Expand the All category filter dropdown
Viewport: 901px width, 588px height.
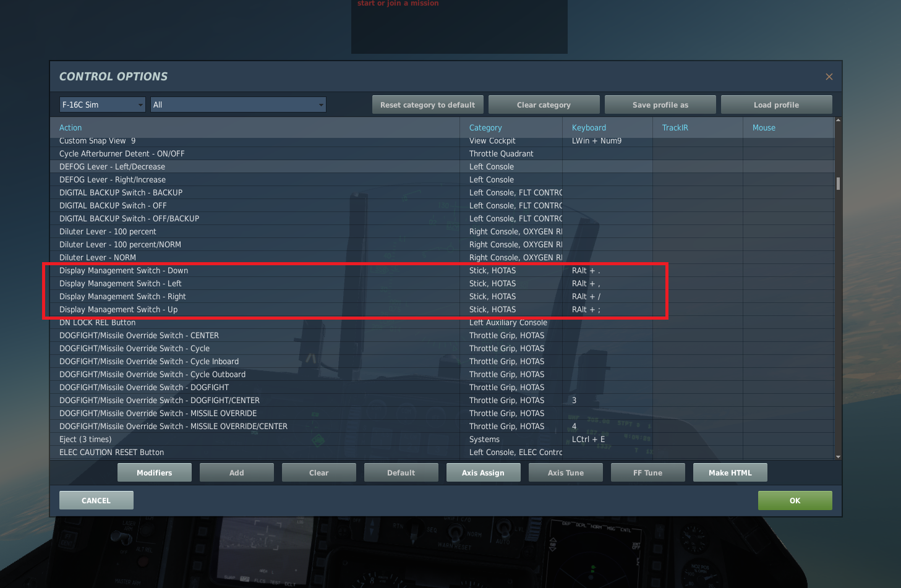(x=239, y=104)
